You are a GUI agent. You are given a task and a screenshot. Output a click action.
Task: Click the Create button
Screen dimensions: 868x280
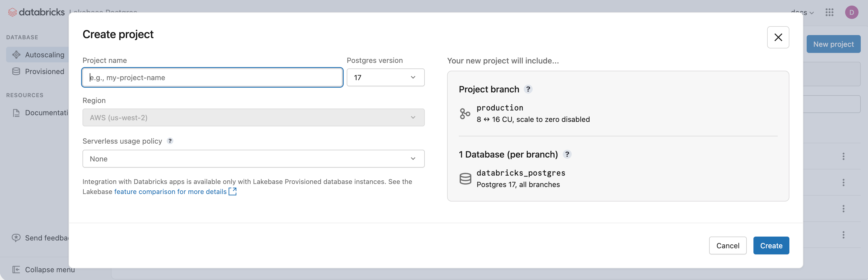(771, 246)
